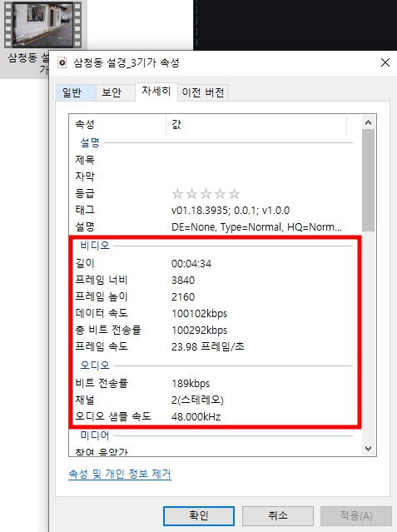
Task: Open the 이전 버전 tab
Action: (x=202, y=92)
